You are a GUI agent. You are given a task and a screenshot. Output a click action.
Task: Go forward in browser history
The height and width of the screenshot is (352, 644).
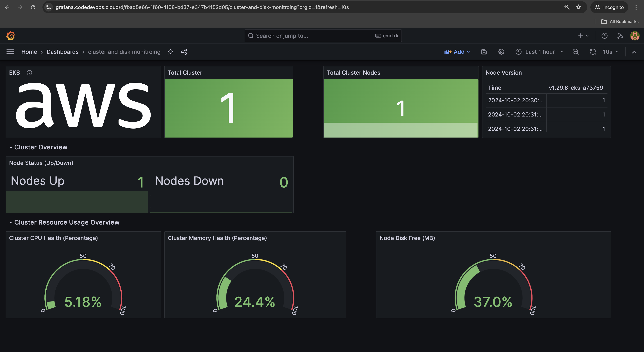[x=20, y=7]
